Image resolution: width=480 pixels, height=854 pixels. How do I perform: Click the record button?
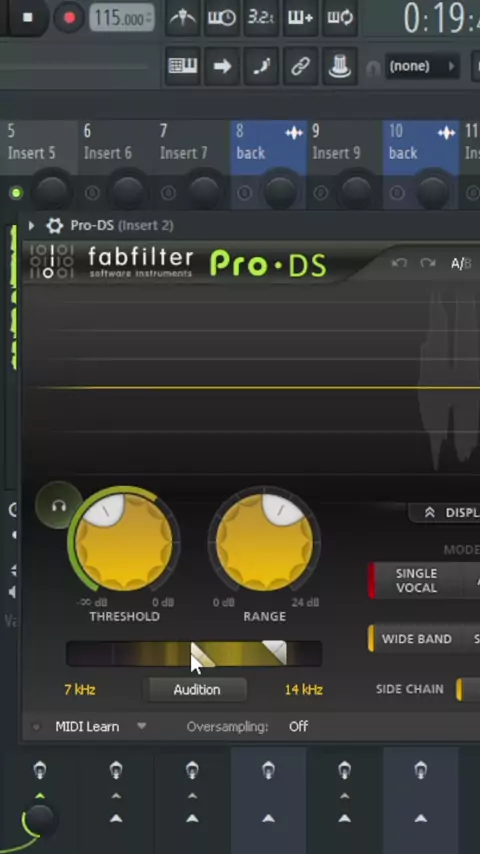click(x=69, y=17)
